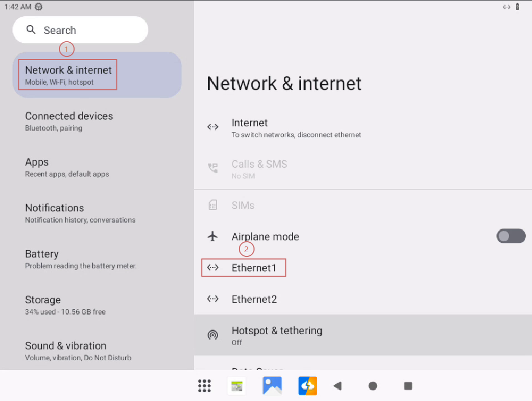Open the blue-orange cloud lightning app
This screenshot has height=401, width=532.
tap(308, 386)
